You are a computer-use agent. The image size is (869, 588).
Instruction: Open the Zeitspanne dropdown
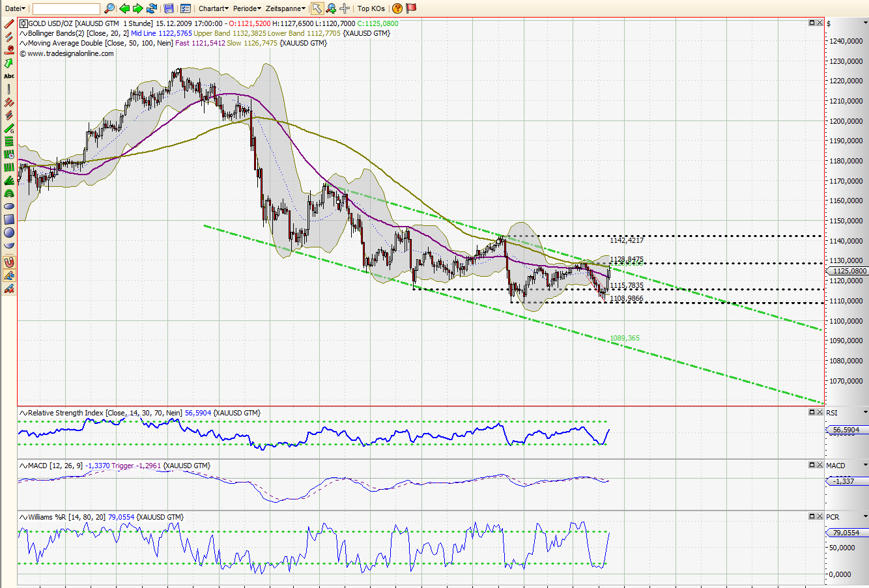[286, 8]
